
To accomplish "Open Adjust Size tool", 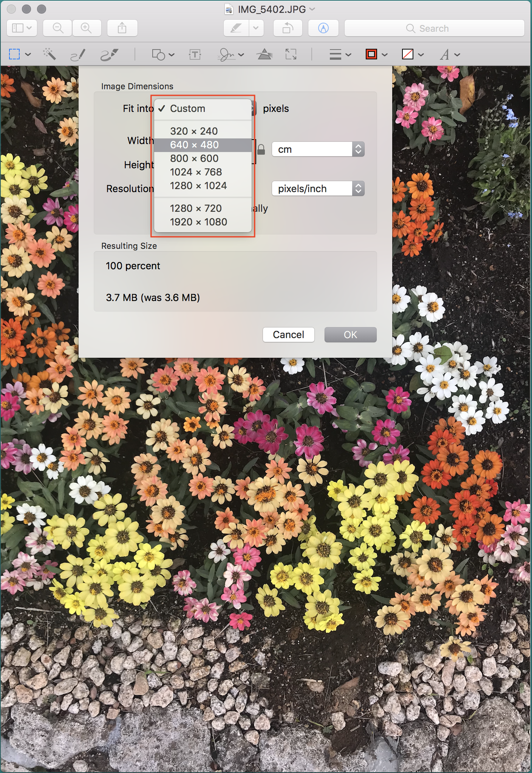I will coord(291,54).
